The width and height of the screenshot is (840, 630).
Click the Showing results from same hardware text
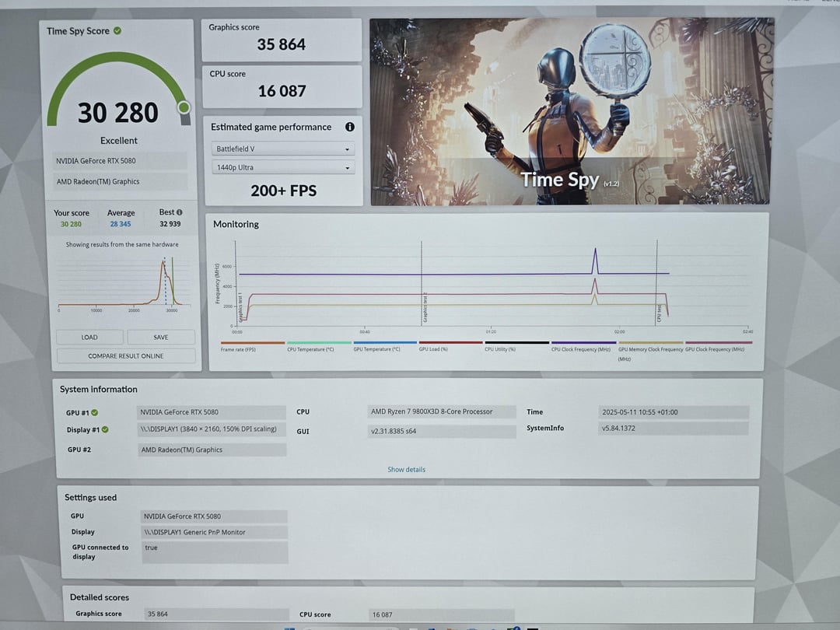pos(122,244)
